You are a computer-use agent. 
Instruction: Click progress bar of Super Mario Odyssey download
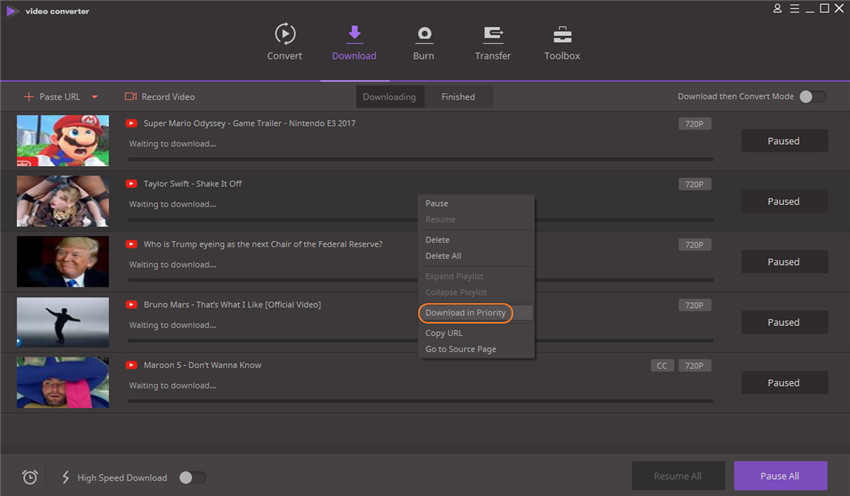421,159
